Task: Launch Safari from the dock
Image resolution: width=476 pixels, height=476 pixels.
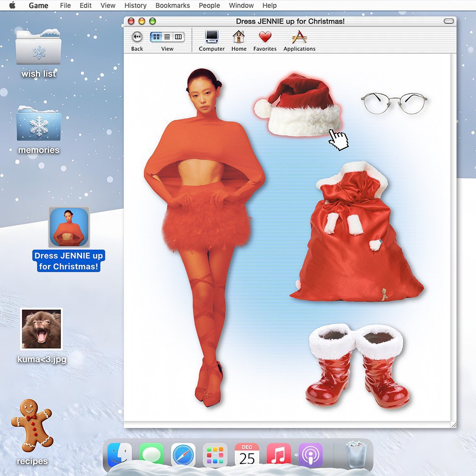Action: (183, 455)
